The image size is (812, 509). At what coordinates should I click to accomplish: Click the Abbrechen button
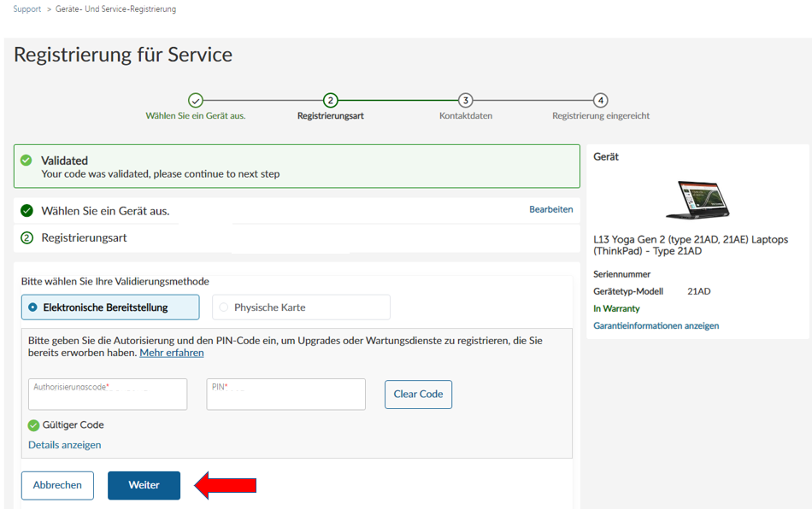[57, 485]
